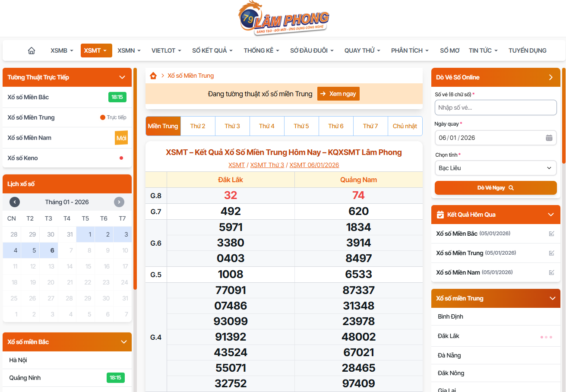This screenshot has width=566, height=392.
Task: Switch to the Thứ 5 tab
Action: (301, 126)
